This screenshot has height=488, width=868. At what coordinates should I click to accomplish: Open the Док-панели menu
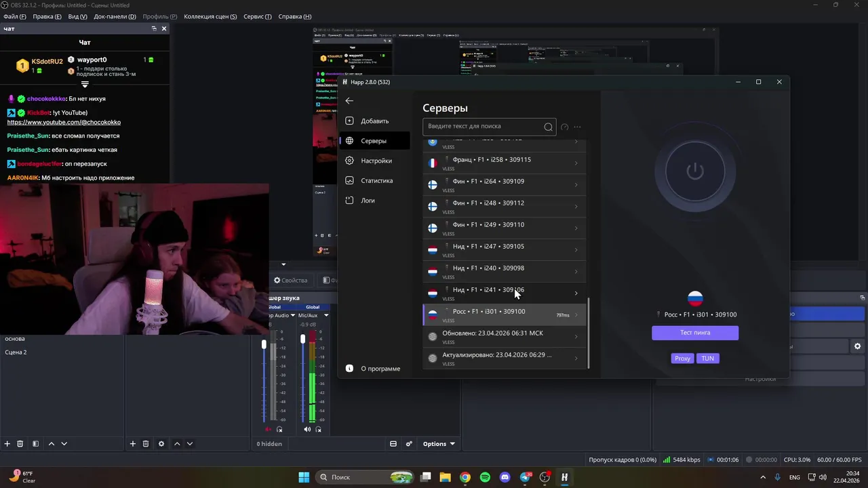(115, 16)
